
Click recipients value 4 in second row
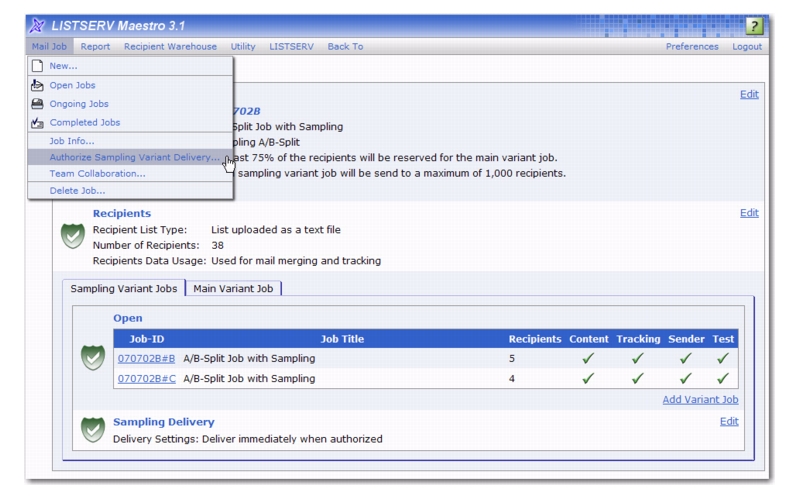click(x=512, y=379)
